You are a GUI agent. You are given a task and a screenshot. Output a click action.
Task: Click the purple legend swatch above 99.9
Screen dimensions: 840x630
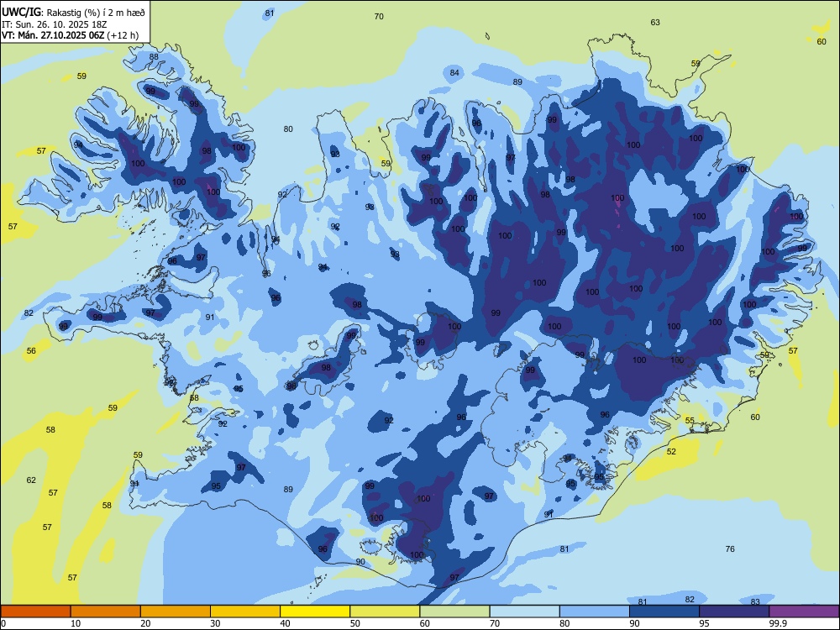point(804,612)
